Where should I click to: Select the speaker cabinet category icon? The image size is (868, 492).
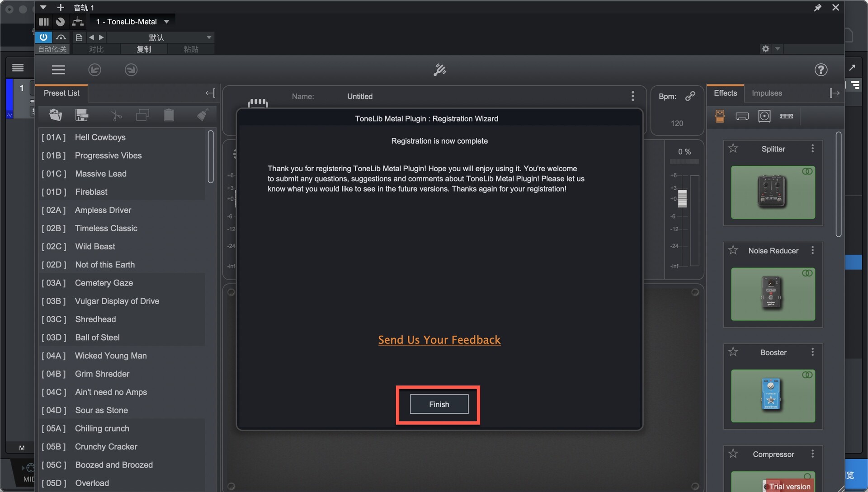tap(764, 116)
